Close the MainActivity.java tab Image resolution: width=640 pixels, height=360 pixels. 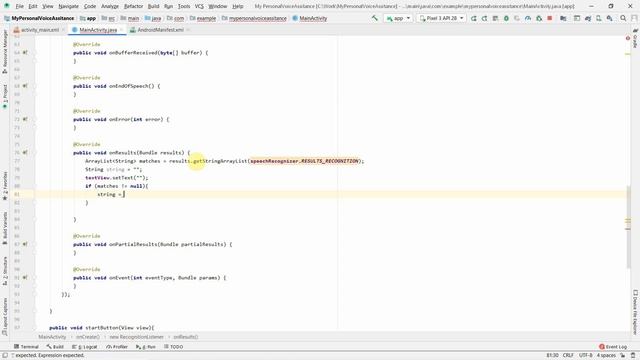coord(122,30)
